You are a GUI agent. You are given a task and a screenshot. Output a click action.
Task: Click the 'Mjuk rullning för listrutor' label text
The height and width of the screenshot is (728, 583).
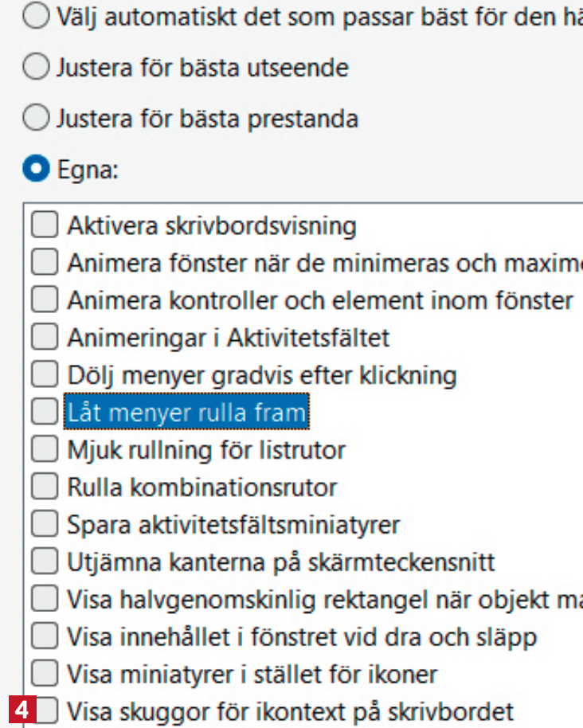[205, 450]
